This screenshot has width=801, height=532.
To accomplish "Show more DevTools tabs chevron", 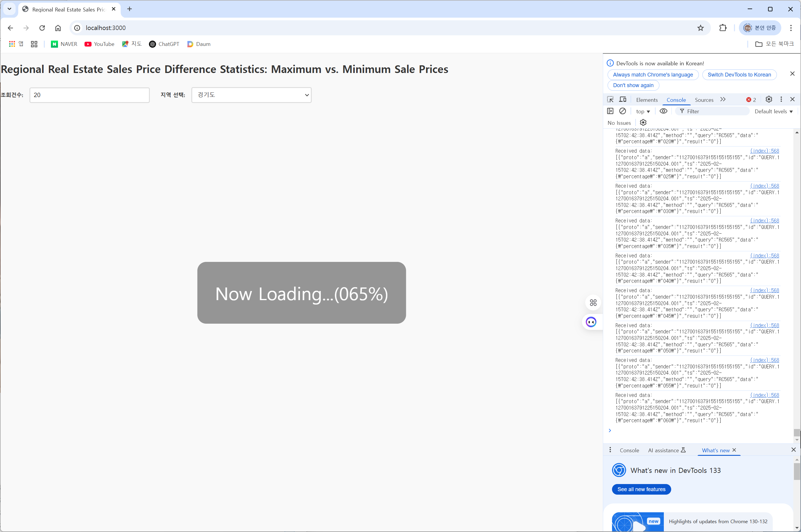I will 723,99.
